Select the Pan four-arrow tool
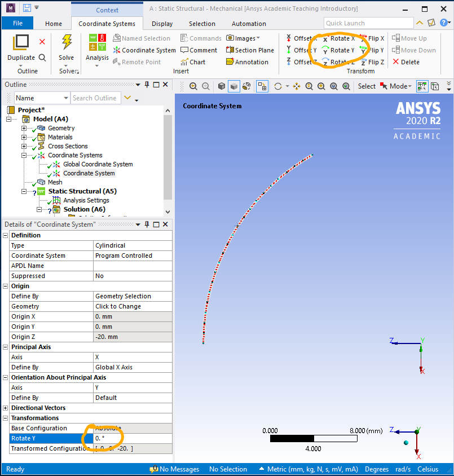This screenshot has height=476, width=454. pos(297,86)
